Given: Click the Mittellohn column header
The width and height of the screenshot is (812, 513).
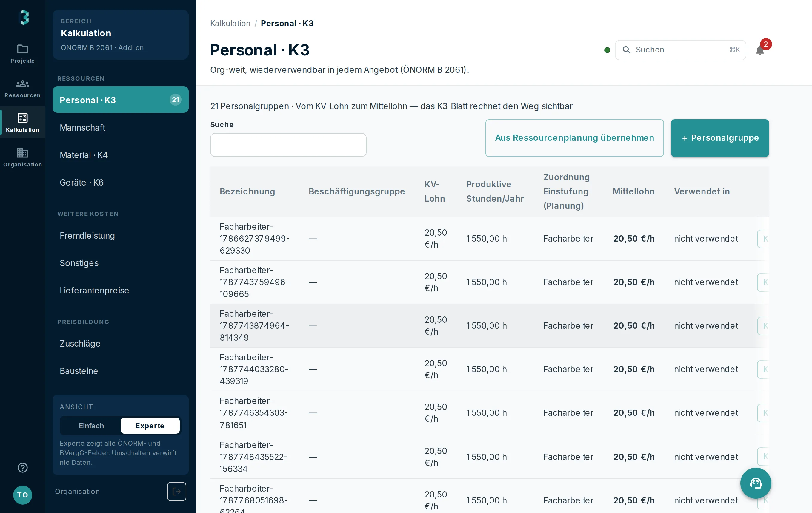Looking at the screenshot, I should [x=633, y=191].
